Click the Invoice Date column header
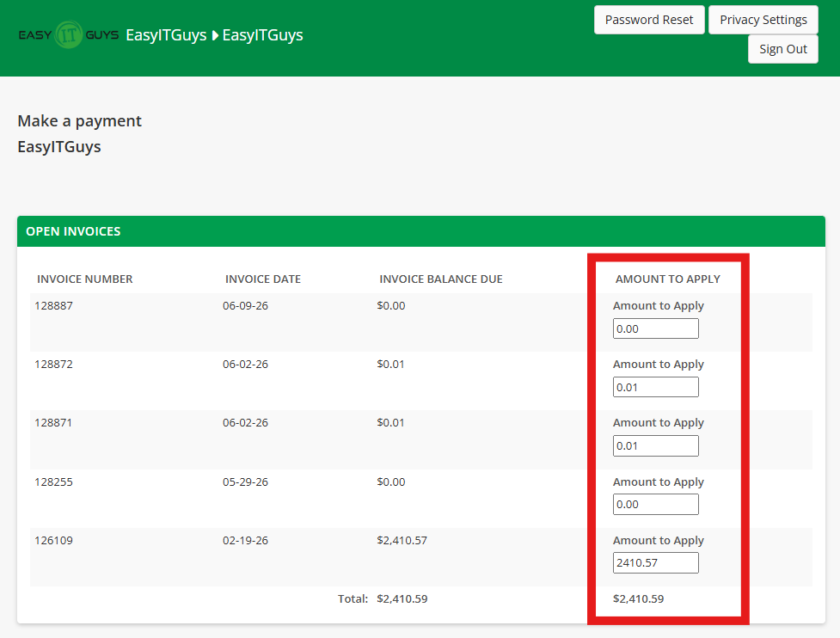 point(263,279)
